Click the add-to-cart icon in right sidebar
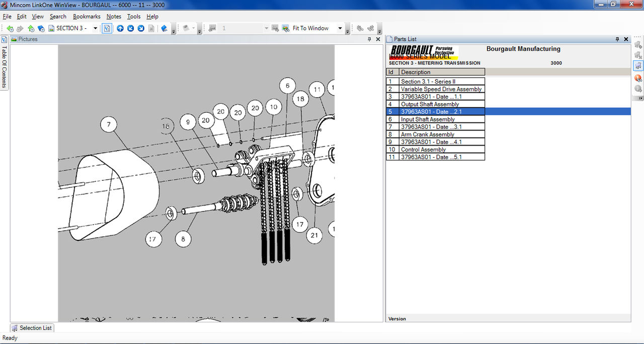Viewport: 644px width, 344px height. point(638,44)
